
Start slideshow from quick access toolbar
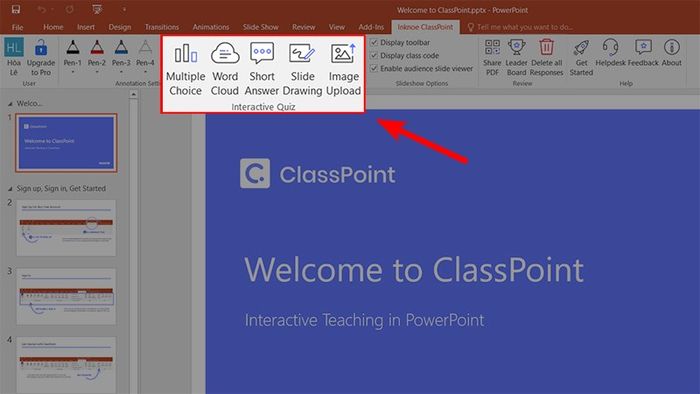[x=97, y=9]
